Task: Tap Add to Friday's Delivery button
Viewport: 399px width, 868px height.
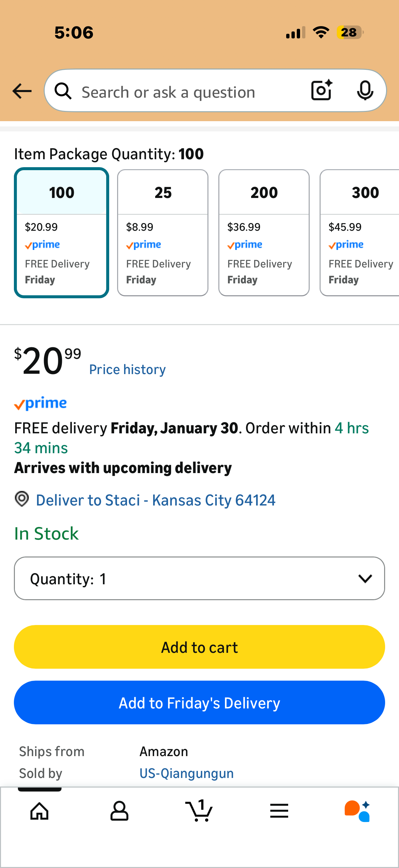Action: tap(199, 702)
